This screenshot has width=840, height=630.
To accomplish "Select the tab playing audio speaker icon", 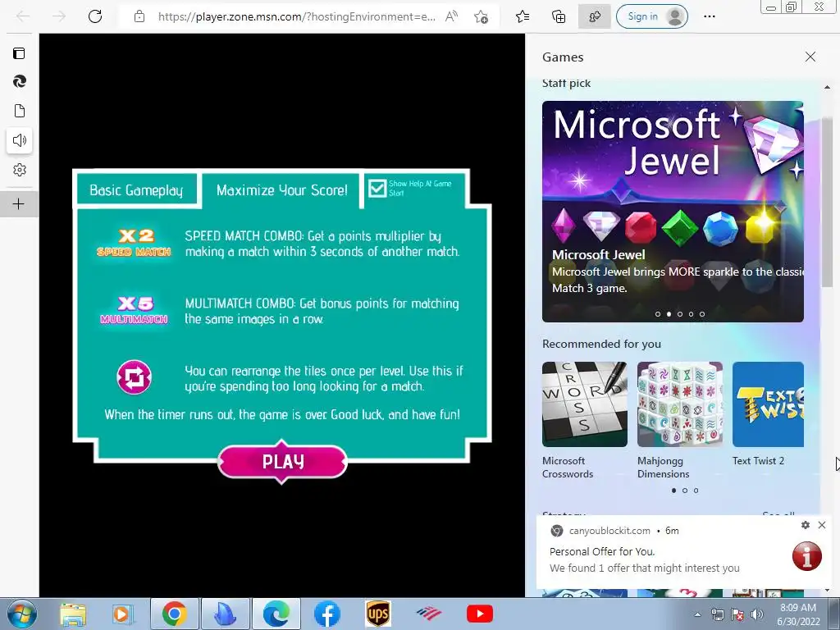I will [20, 140].
